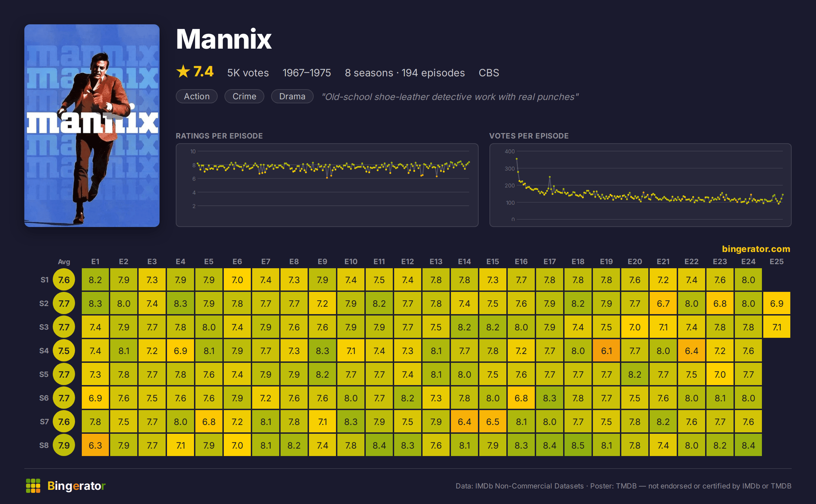This screenshot has height=504, width=816.
Task: Select the S8 E18 cell rated 8.5
Action: pyautogui.click(x=578, y=445)
